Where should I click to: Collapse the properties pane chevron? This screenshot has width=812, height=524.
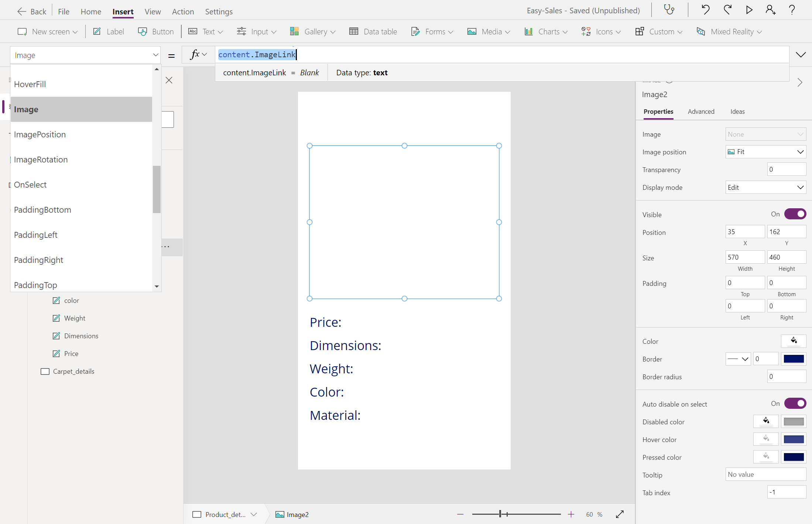pos(800,82)
